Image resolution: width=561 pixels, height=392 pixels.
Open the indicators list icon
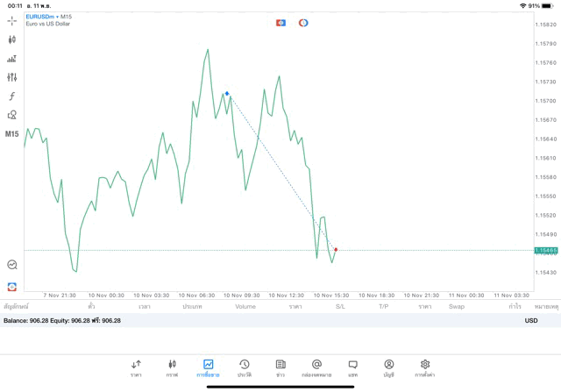click(x=12, y=59)
